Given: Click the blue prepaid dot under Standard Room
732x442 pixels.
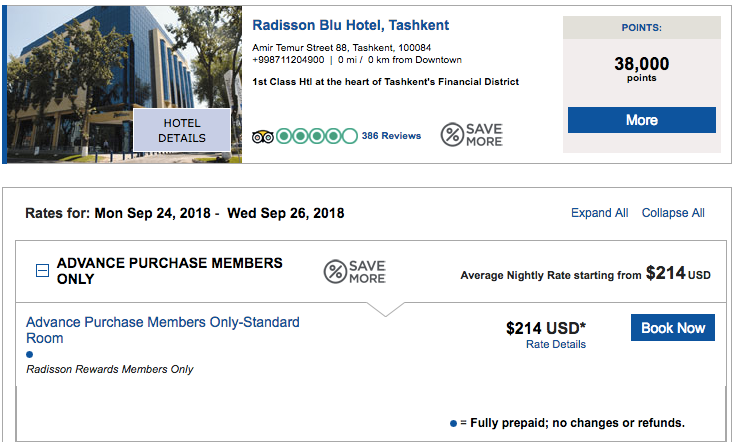Looking at the screenshot, I should tap(30, 354).
